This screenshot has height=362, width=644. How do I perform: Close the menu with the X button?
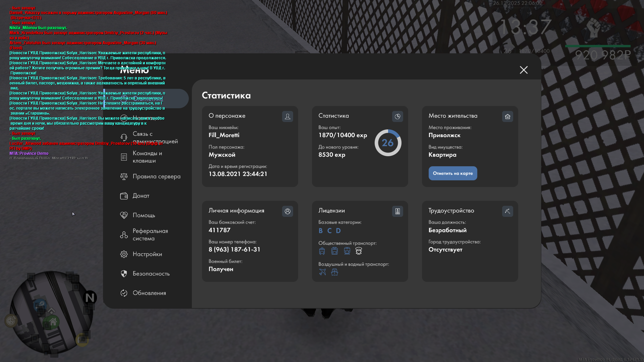tap(524, 70)
